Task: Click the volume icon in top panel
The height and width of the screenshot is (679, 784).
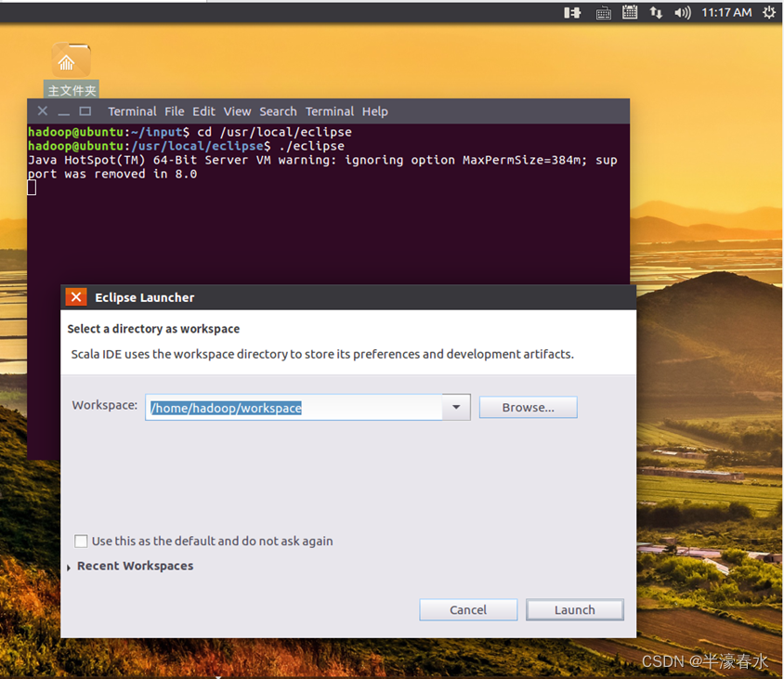Action: (683, 12)
